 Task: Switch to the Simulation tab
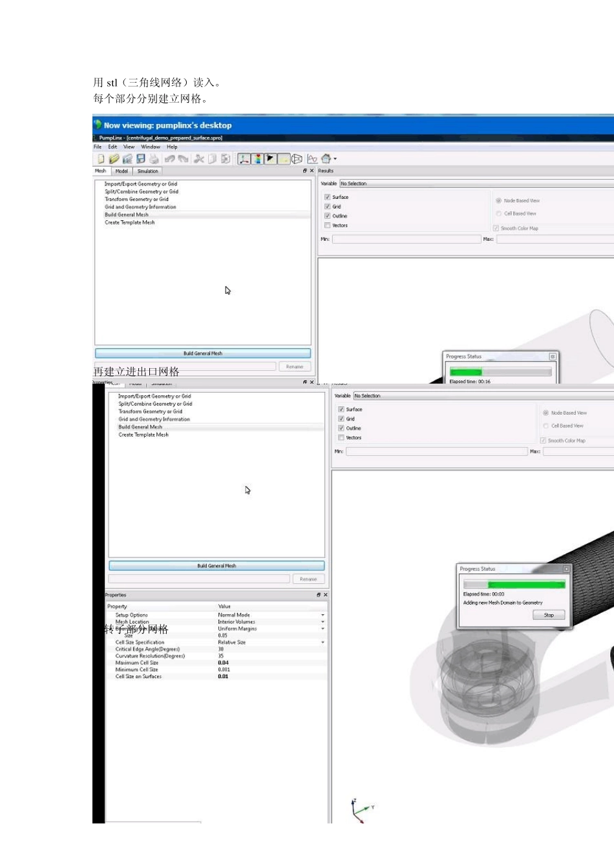147,171
